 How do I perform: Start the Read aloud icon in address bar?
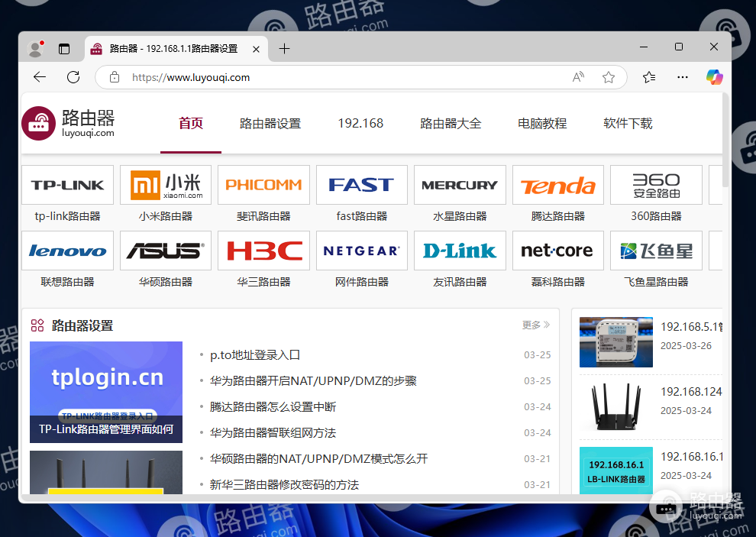pyautogui.click(x=578, y=77)
